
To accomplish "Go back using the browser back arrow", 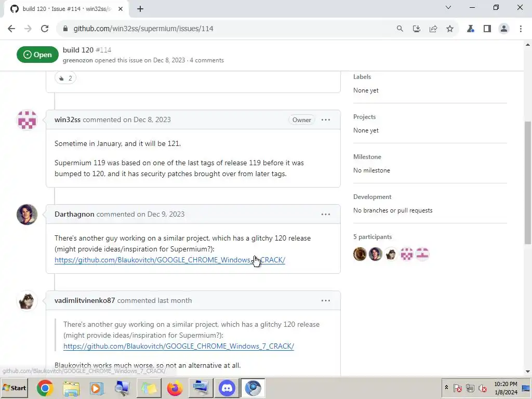I will pyautogui.click(x=11, y=29).
